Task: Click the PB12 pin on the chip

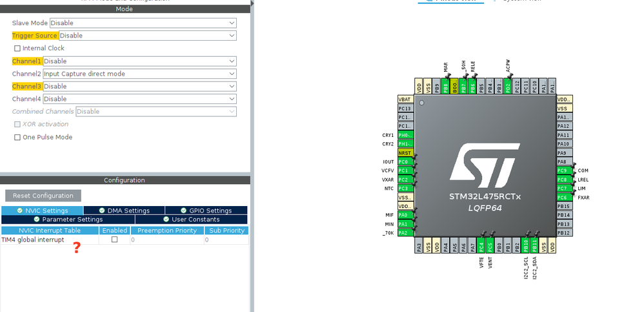Action: click(x=565, y=233)
